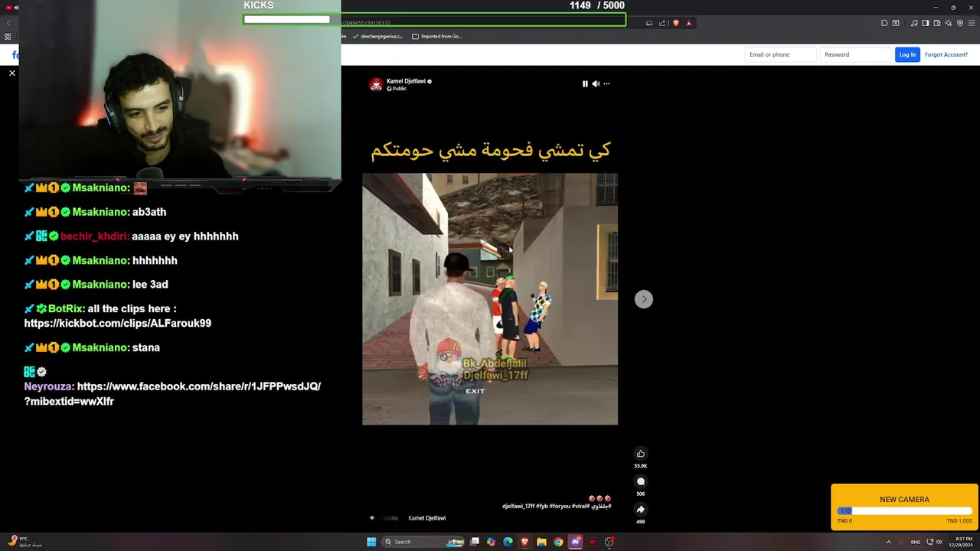Open Microsoft Edge from the taskbar
980x551 pixels.
click(508, 542)
